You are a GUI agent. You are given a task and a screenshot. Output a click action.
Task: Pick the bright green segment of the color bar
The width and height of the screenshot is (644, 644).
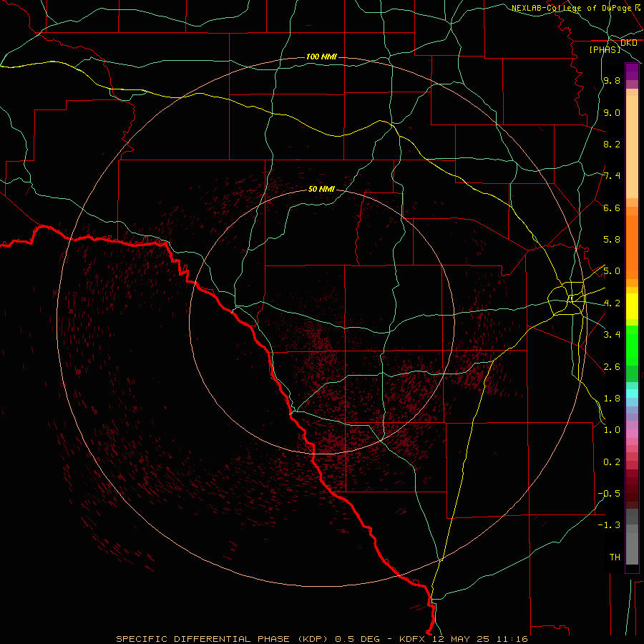click(632, 345)
